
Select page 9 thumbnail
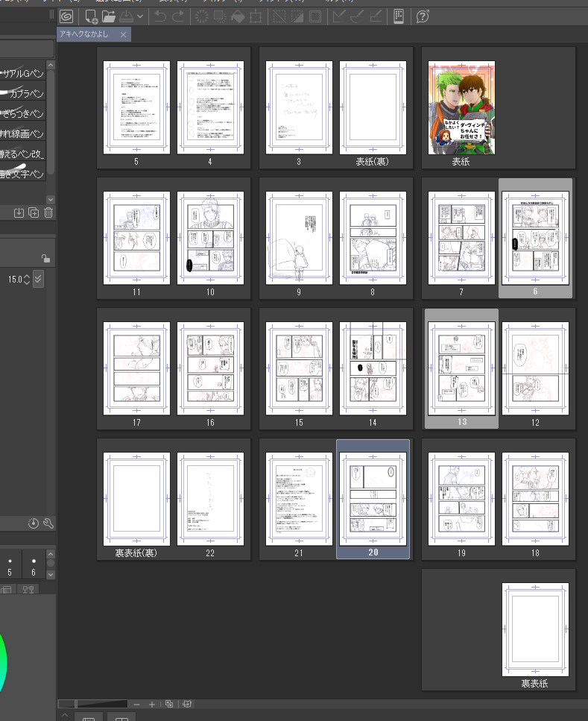point(299,238)
